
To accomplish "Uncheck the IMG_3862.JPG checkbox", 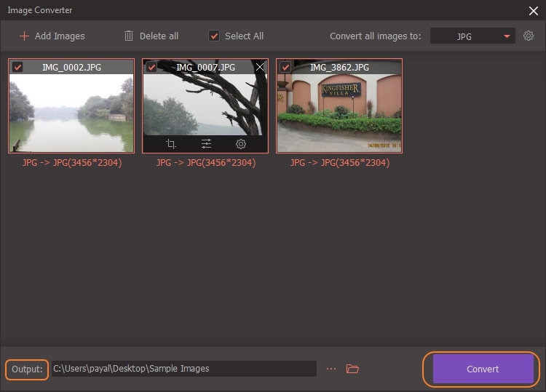I will (285, 67).
